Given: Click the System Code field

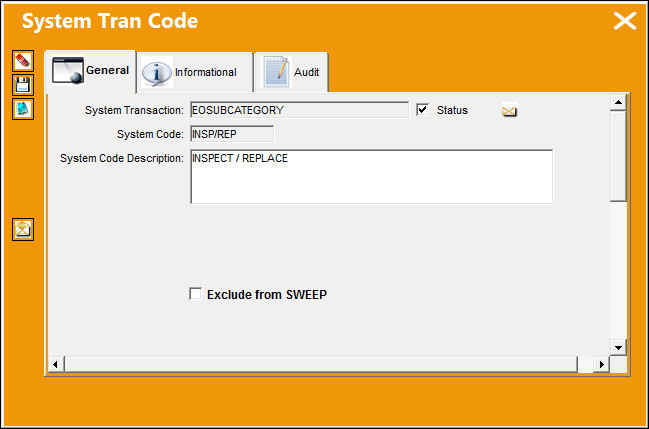Looking at the screenshot, I should tap(232, 134).
